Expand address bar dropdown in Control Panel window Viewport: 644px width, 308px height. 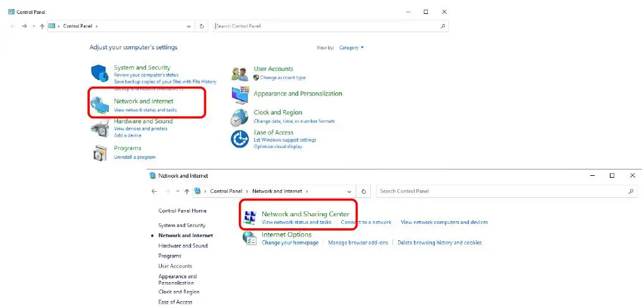coord(188,26)
